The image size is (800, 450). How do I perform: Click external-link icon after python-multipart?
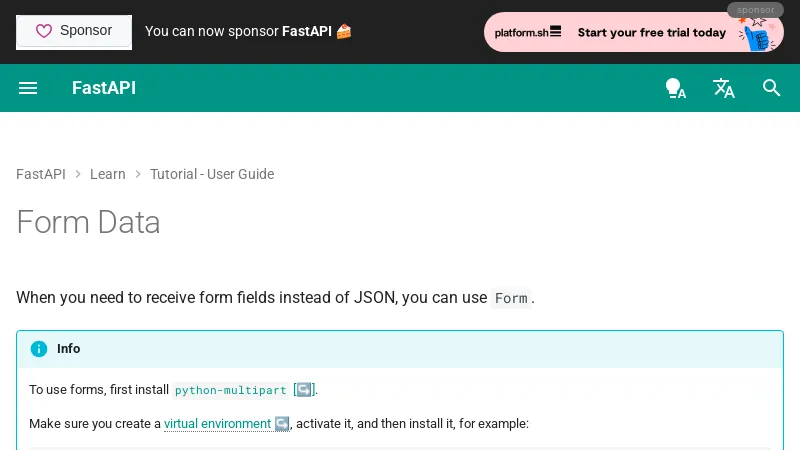coord(304,390)
